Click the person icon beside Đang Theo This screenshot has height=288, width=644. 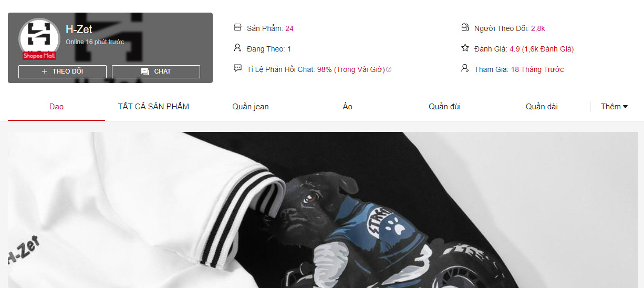tap(237, 48)
